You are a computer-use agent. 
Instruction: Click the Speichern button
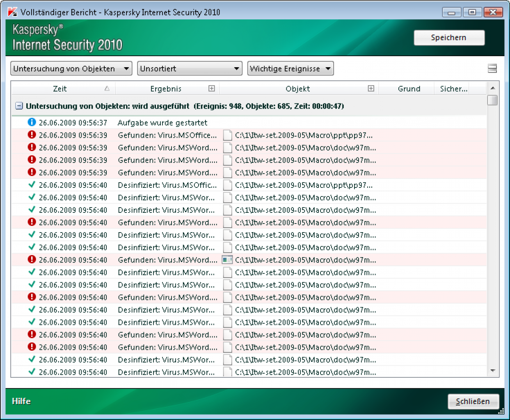click(449, 38)
